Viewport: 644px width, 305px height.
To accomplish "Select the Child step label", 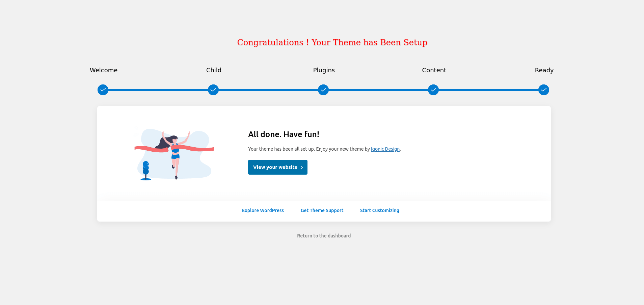I will coord(214,70).
